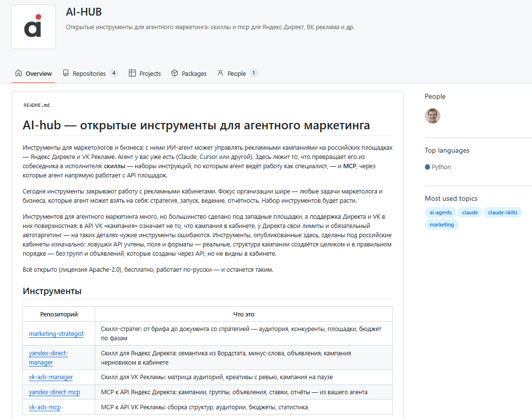Click the Overview home icon
532x419 pixels.
[18, 73]
